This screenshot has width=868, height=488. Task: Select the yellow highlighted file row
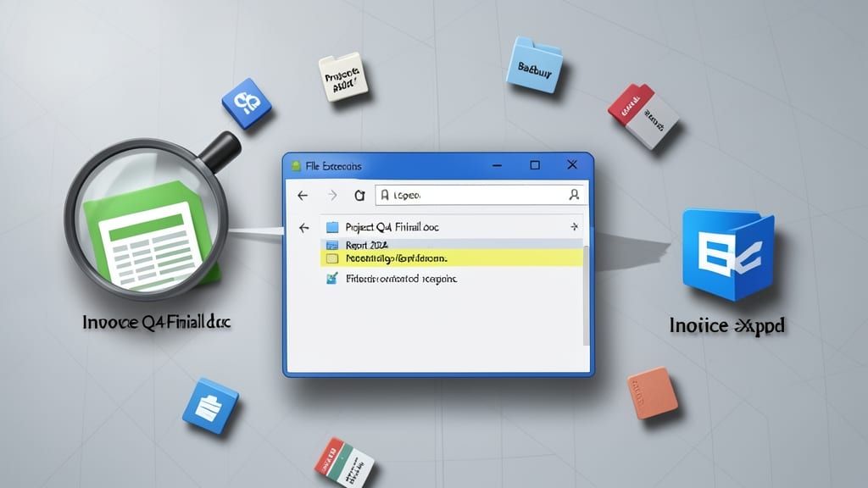(451, 258)
